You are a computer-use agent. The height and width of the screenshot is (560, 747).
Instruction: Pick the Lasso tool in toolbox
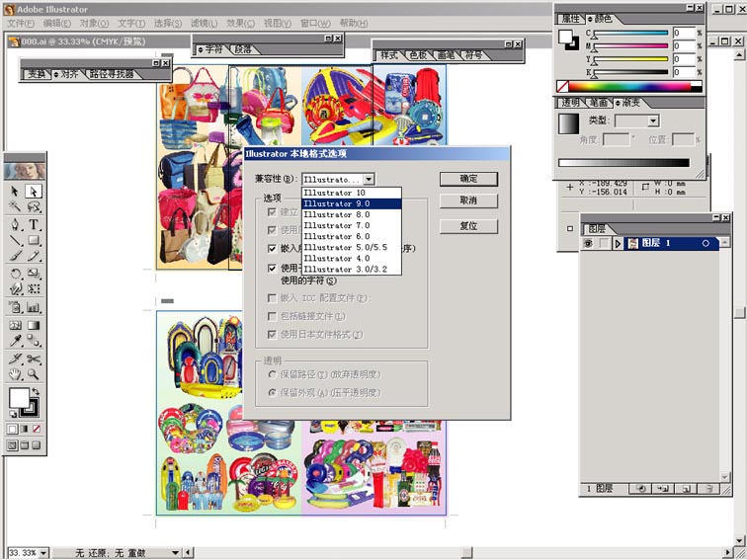33,206
